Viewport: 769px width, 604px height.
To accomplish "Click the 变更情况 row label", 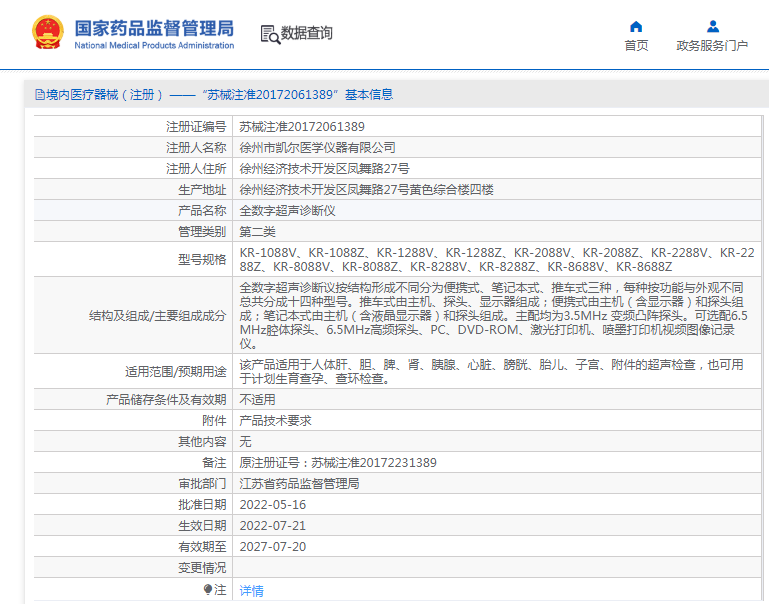I will tap(202, 568).
